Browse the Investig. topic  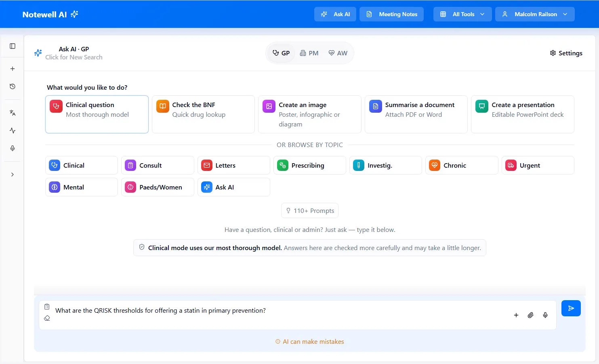(x=386, y=165)
